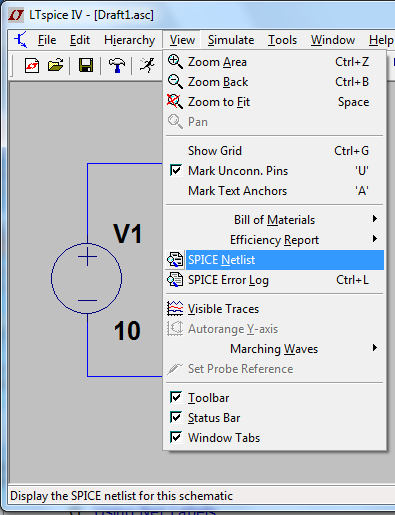Click the V1 label on schematic
This screenshot has width=395, height=515.
click(x=128, y=234)
